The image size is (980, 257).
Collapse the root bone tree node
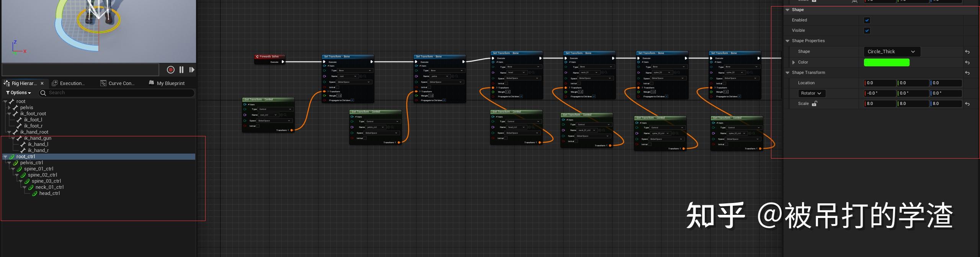[x=5, y=101]
